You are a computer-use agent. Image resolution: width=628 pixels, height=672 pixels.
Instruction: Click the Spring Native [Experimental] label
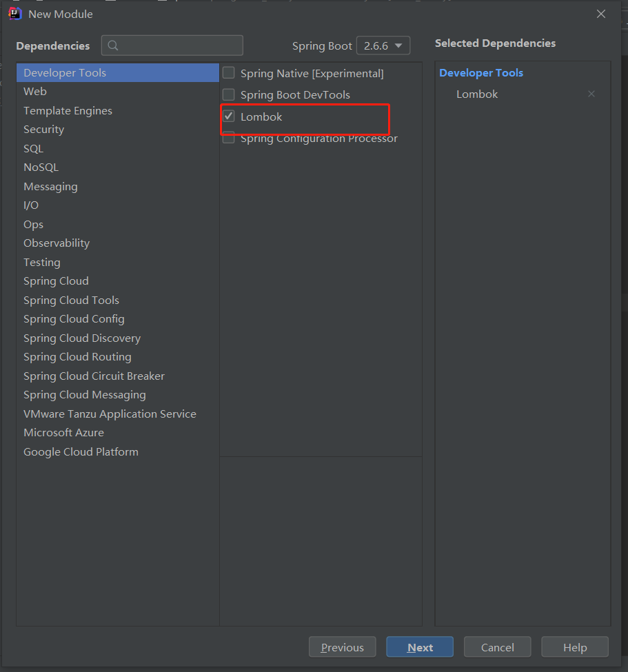(312, 73)
